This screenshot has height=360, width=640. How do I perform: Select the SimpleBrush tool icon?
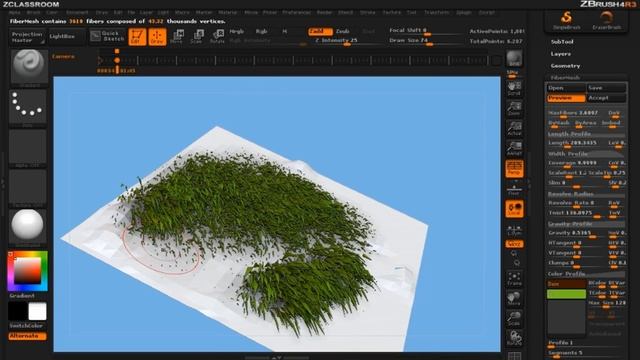point(567,20)
